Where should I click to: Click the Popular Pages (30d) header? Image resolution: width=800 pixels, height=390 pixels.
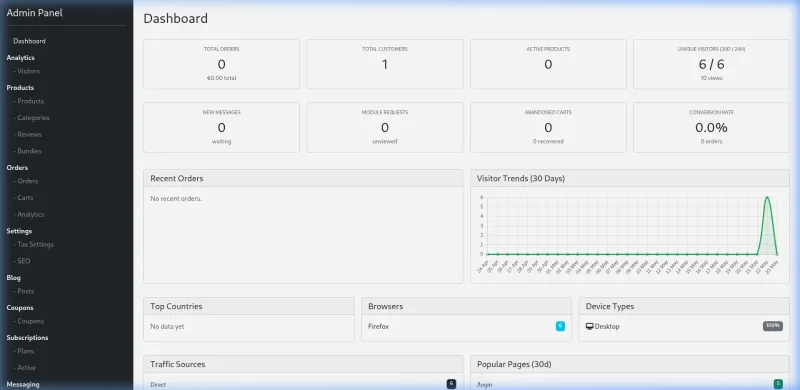tap(630, 364)
